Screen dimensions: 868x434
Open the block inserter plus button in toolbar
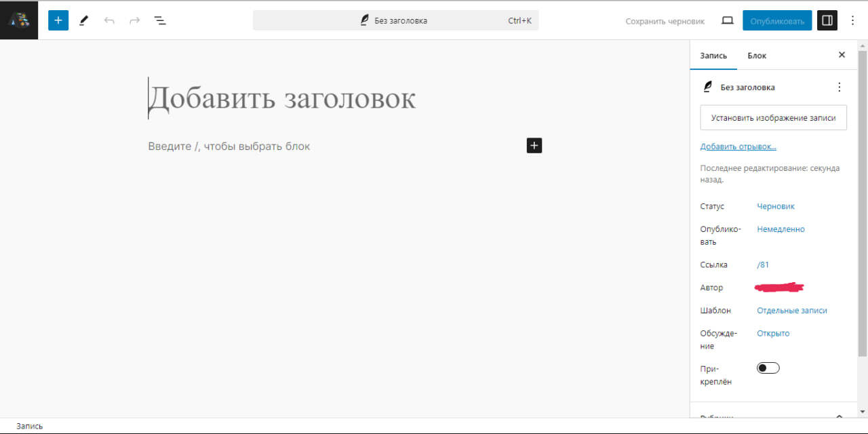tap(58, 20)
